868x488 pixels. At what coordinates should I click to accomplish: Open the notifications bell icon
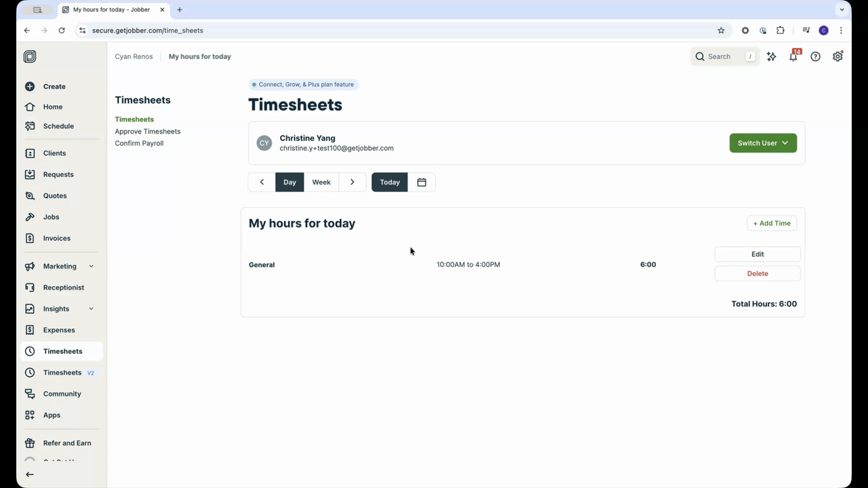(x=793, y=57)
